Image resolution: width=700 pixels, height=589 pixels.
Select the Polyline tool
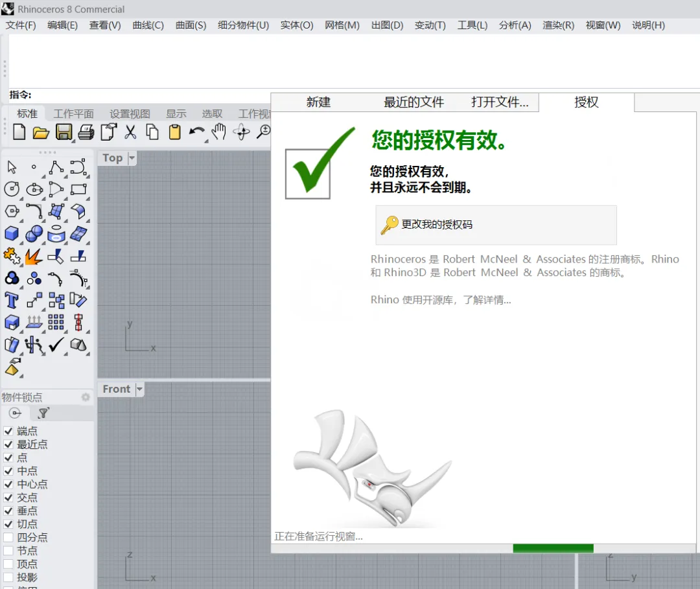click(x=56, y=167)
